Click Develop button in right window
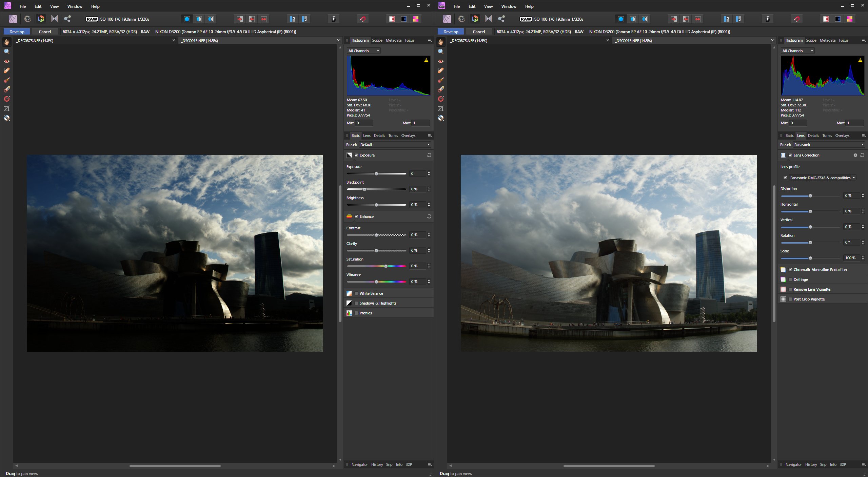The height and width of the screenshot is (477, 868). (x=451, y=32)
